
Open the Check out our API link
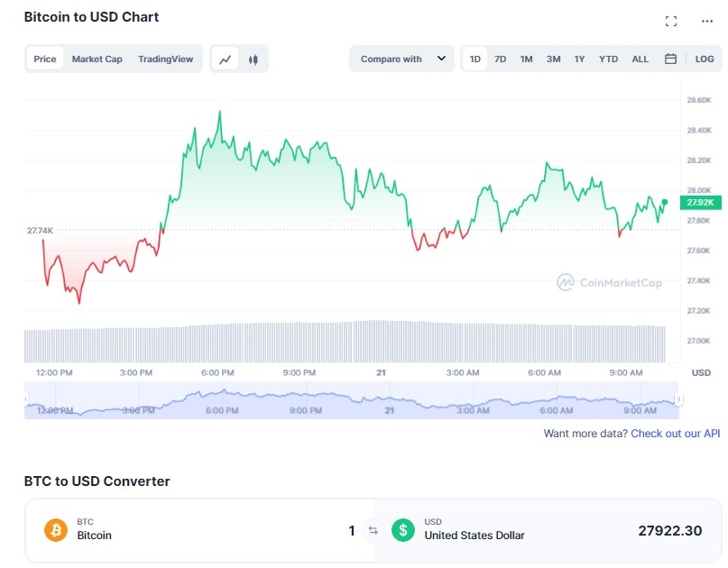pyautogui.click(x=675, y=434)
